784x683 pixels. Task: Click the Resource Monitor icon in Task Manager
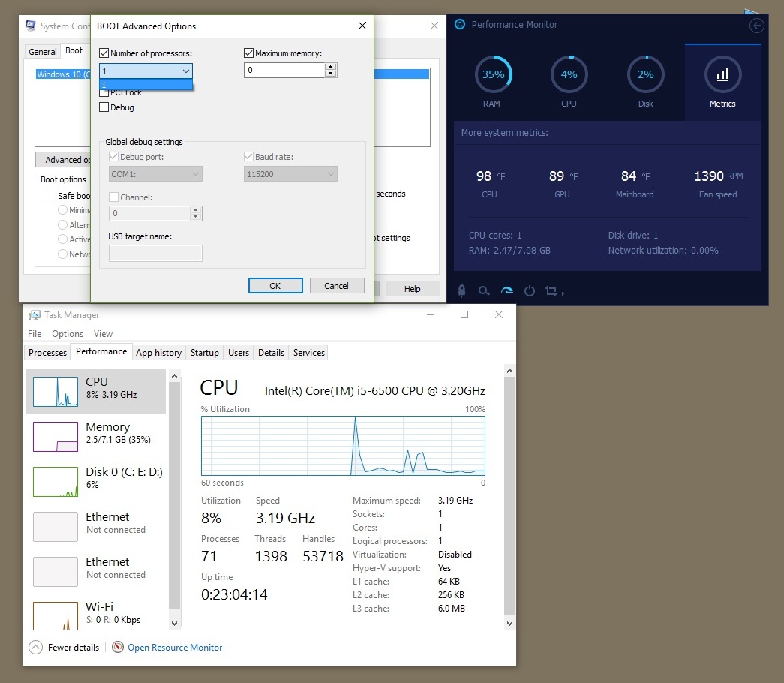[x=118, y=647]
